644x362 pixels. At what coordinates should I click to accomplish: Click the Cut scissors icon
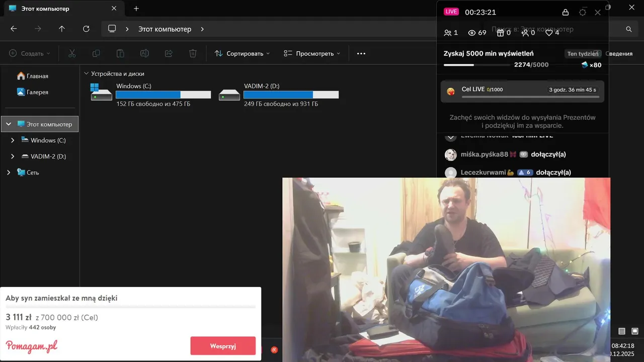pyautogui.click(x=72, y=53)
